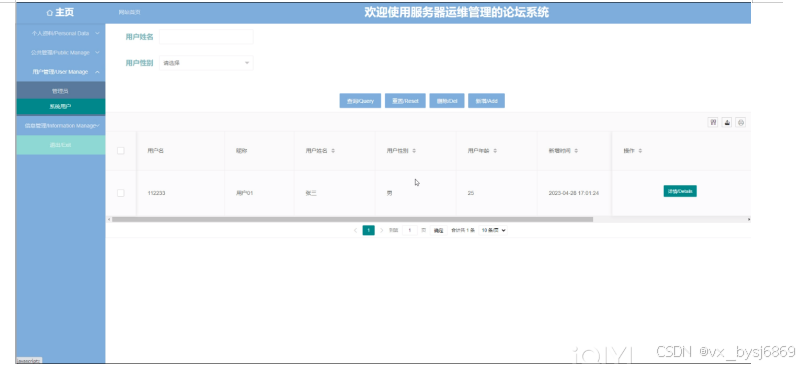Sort by 用户年龄 column arrows
Image resolution: width=810 pixels, height=367 pixels.
495,151
